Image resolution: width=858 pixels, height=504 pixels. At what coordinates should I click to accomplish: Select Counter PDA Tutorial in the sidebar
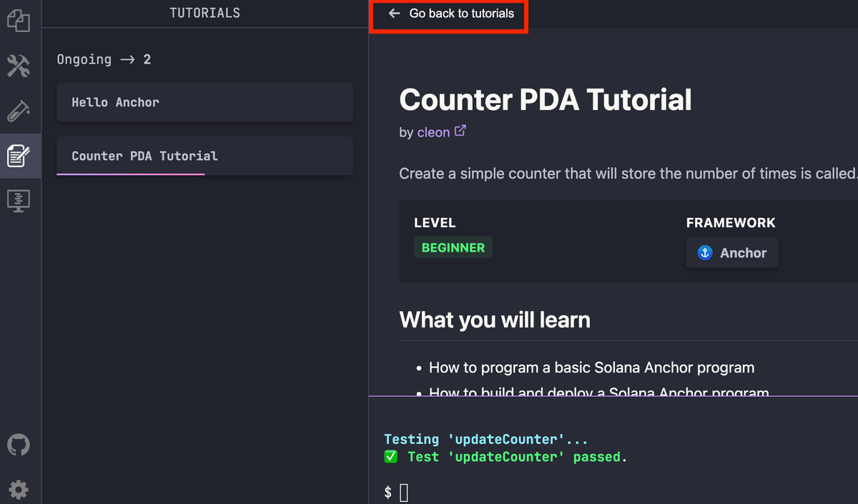click(x=204, y=156)
